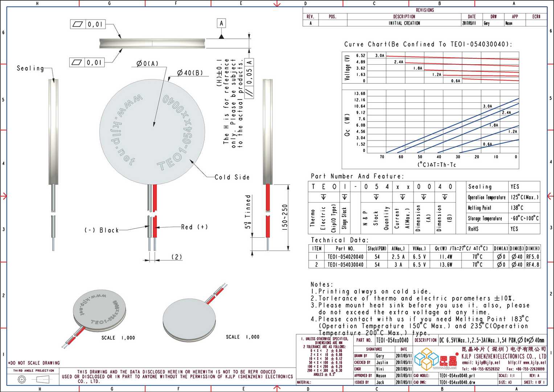Image resolution: width=554 pixels, height=392 pixels.
Task: Click the arrow above Dimension (B)
Action: click(x=445, y=197)
